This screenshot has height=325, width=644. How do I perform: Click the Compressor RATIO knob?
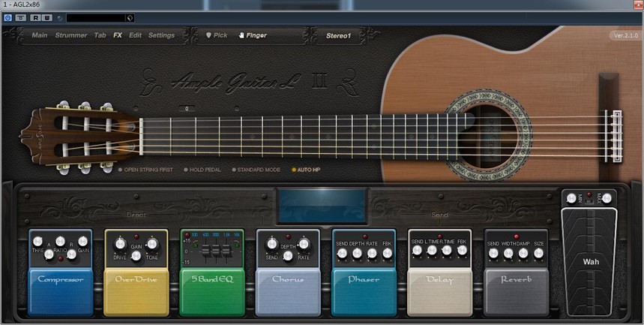pyautogui.click(x=61, y=242)
